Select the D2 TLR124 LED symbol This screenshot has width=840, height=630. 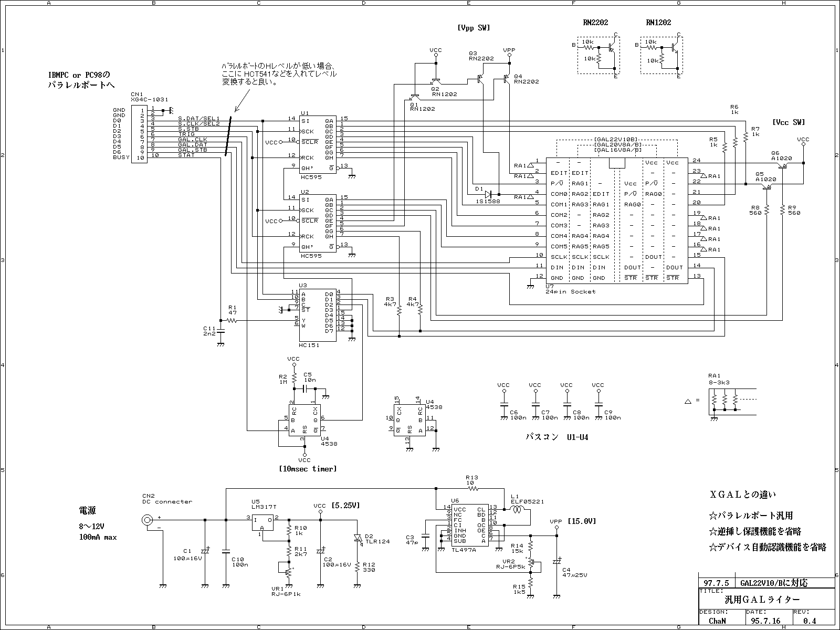(x=357, y=538)
